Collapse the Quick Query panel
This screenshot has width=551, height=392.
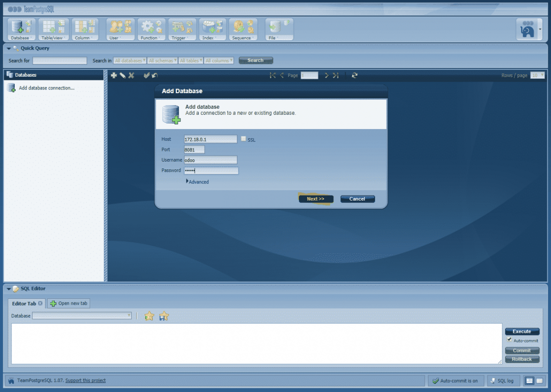(x=9, y=48)
